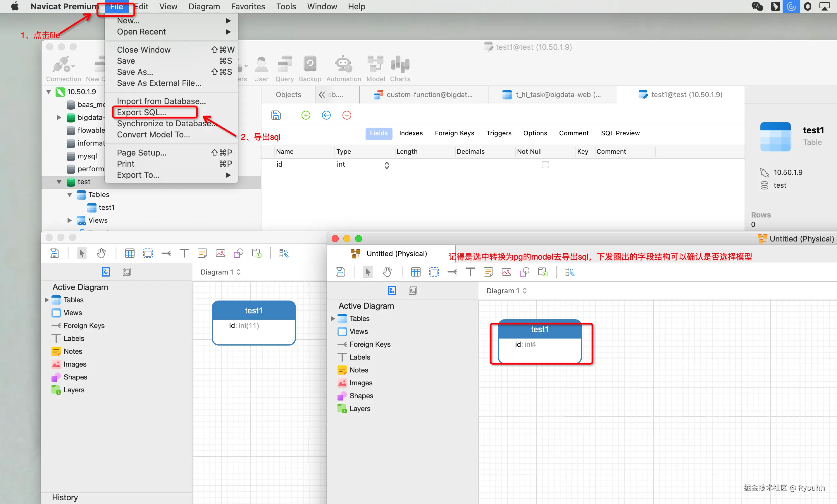
Task: Click green add field plus icon
Action: coord(306,115)
